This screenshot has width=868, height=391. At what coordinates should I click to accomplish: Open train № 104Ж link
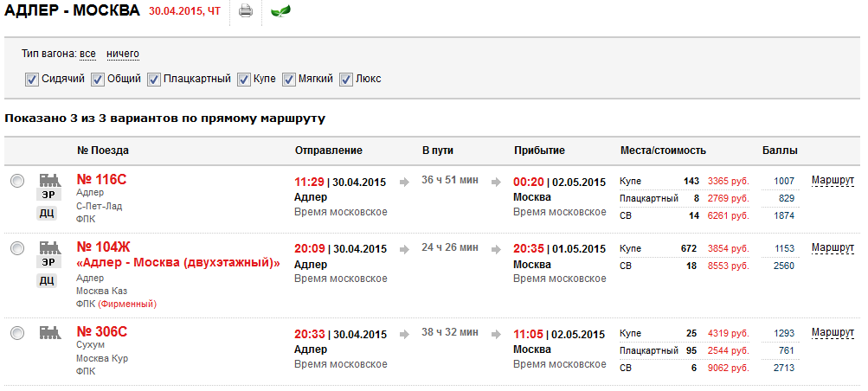(x=103, y=247)
